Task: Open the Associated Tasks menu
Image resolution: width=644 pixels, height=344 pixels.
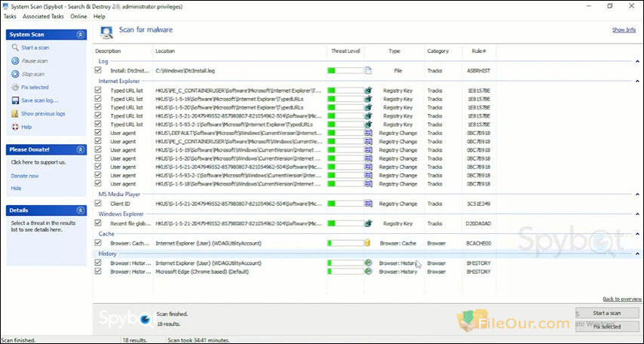Action: tap(43, 17)
